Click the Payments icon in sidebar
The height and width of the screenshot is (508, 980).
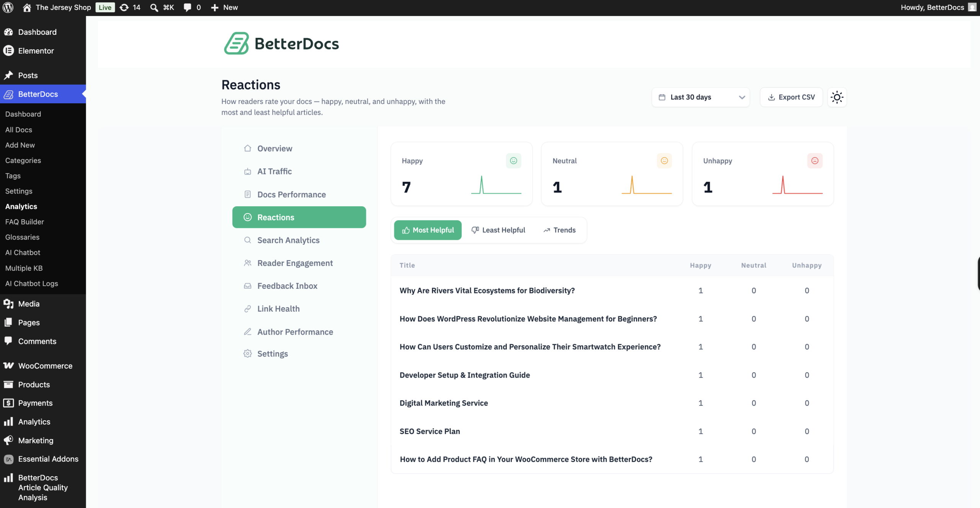coord(8,403)
